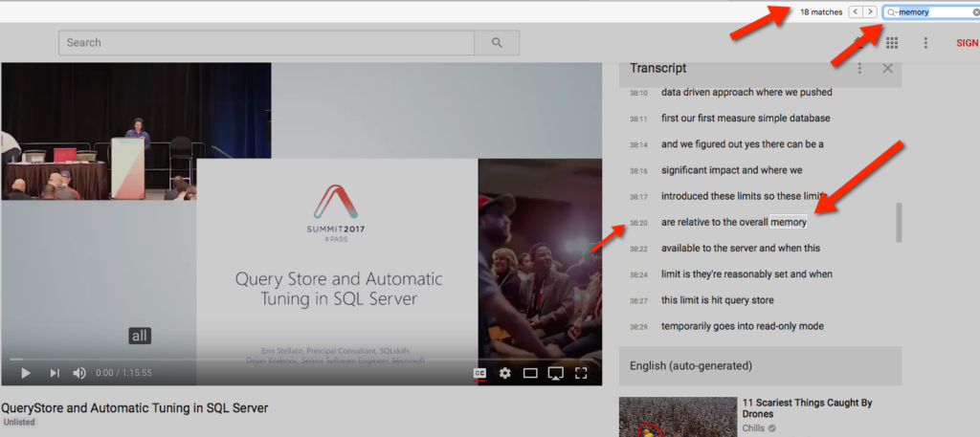Open the Transcript panel options menu

pyautogui.click(x=860, y=69)
